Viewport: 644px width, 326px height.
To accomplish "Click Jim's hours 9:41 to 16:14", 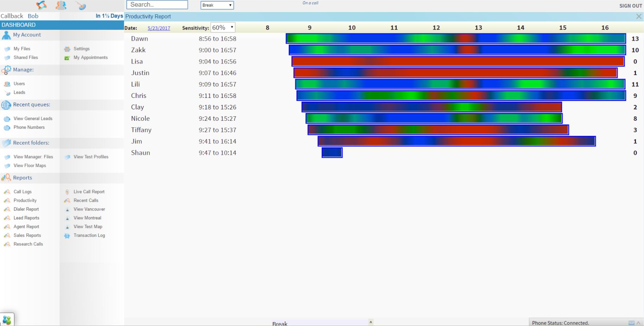I will click(217, 142).
